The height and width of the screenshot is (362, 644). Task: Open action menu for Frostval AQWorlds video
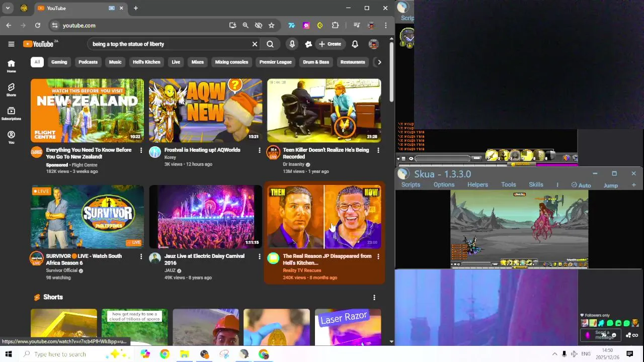[260, 150]
